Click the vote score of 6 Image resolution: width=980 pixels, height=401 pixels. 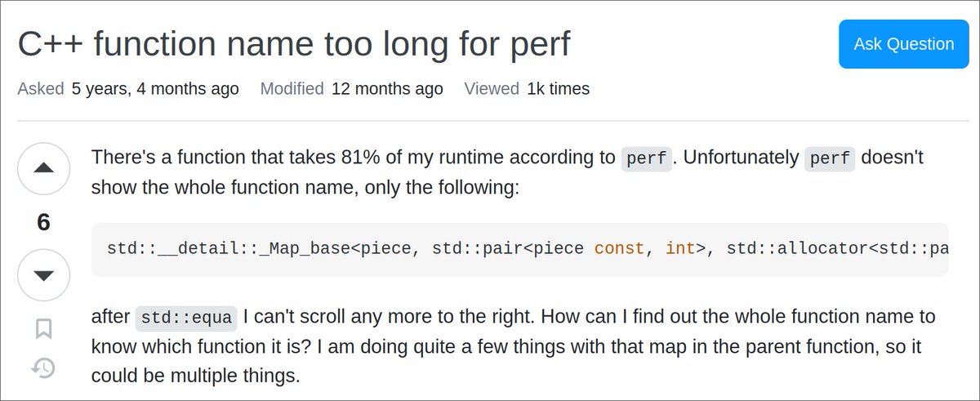tap(44, 222)
